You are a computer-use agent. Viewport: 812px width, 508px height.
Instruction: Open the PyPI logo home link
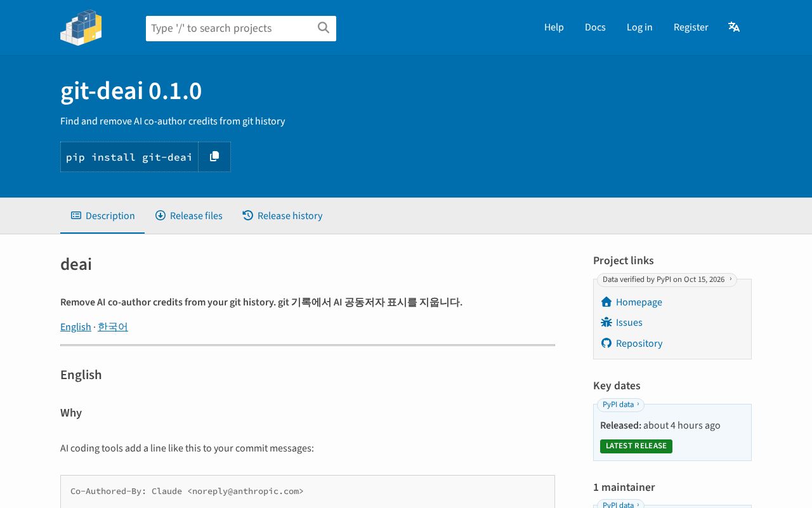(81, 27)
